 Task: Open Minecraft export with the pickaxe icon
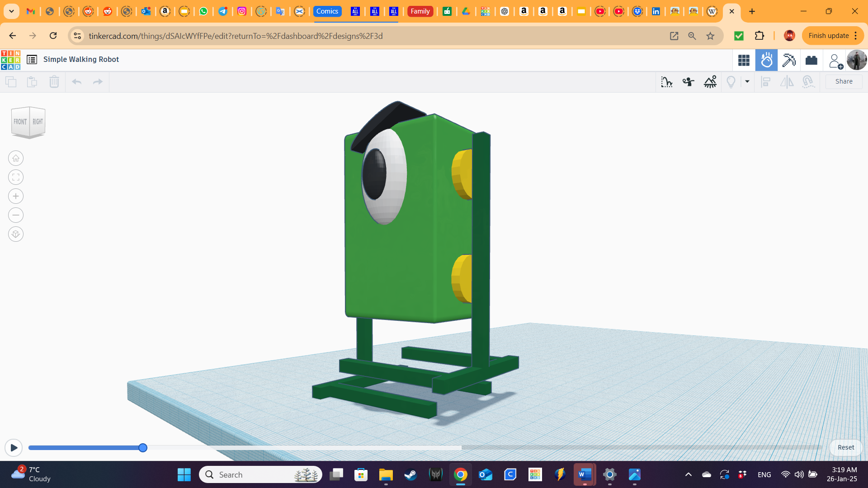[x=789, y=60]
